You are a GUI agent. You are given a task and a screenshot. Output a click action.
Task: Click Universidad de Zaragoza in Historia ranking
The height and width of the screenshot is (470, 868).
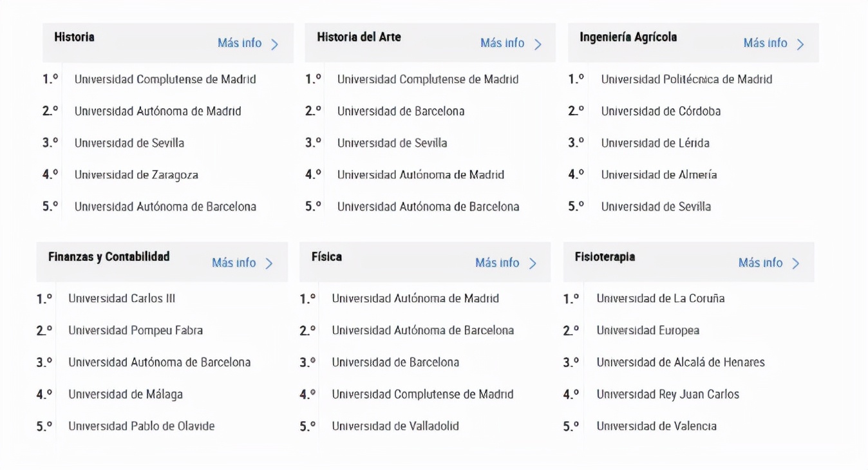pyautogui.click(x=137, y=174)
